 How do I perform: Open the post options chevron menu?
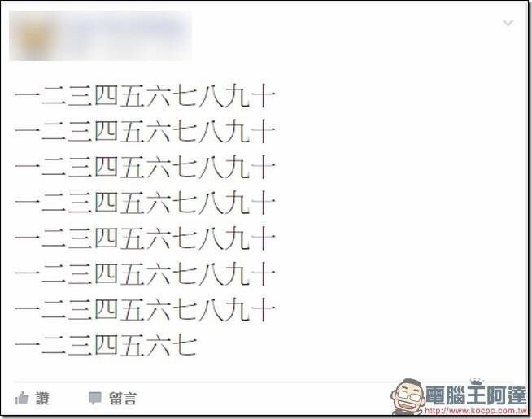point(508,23)
